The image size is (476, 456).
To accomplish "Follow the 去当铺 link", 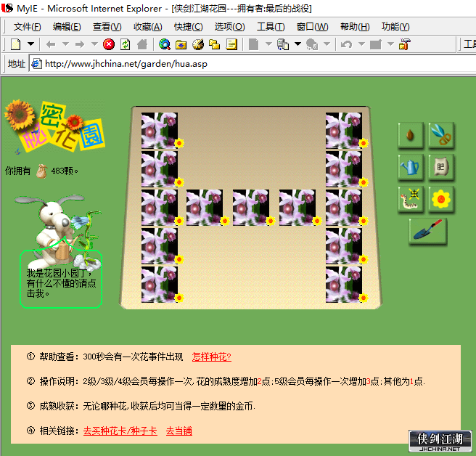I will (x=178, y=431).
